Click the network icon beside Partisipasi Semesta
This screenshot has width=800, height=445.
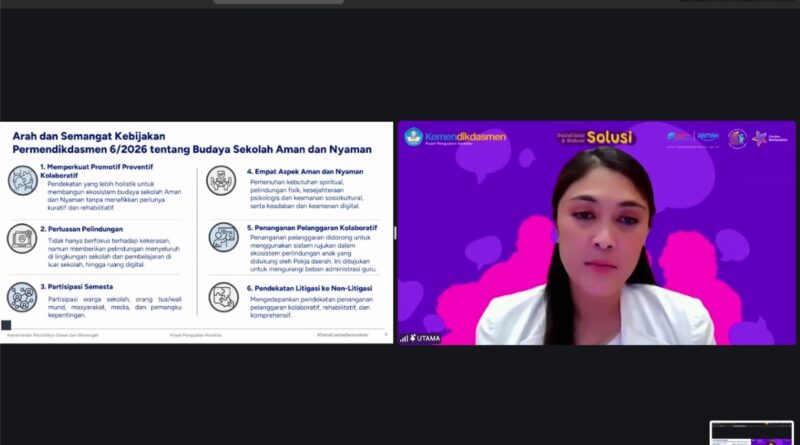point(22,296)
